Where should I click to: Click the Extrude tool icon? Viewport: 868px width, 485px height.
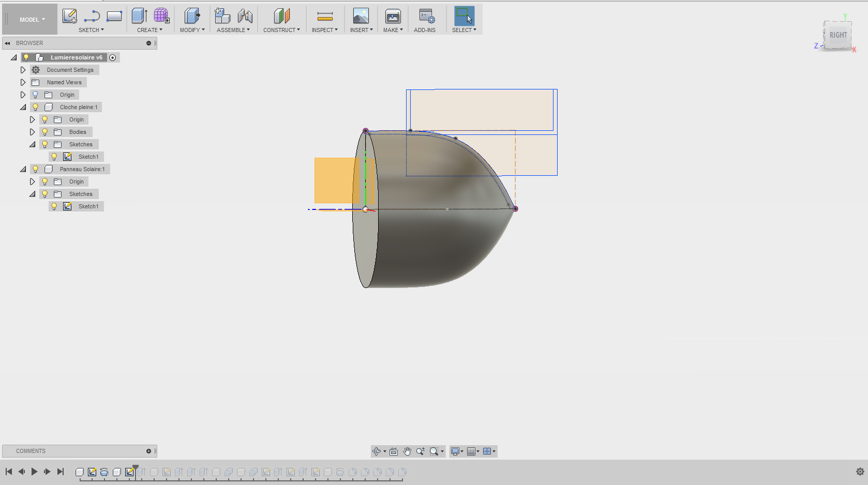(x=139, y=16)
